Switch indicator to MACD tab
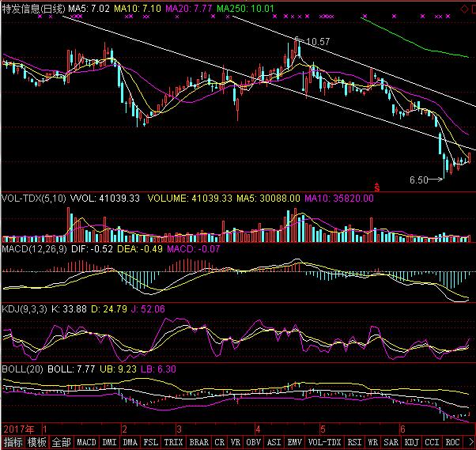 86,442
